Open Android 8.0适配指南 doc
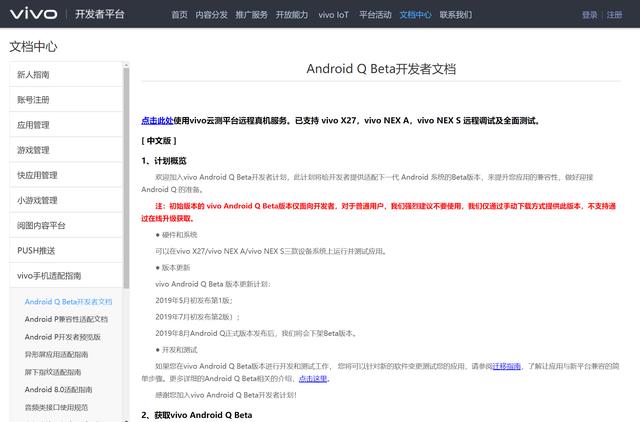 [58, 389]
